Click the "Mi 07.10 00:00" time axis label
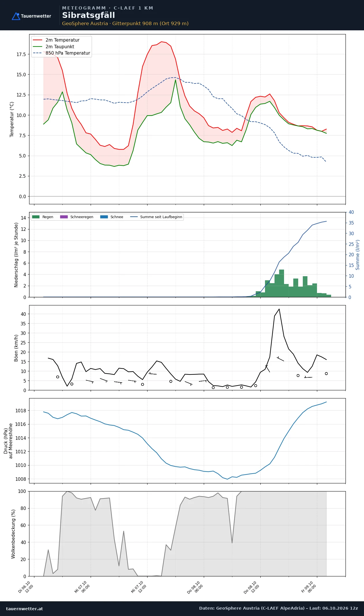This screenshot has height=616, width=364. 83,587
